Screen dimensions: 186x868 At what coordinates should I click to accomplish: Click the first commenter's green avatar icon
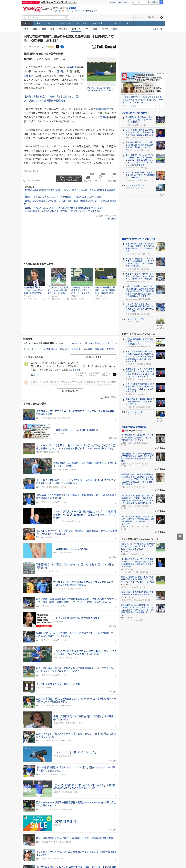tap(26, 364)
